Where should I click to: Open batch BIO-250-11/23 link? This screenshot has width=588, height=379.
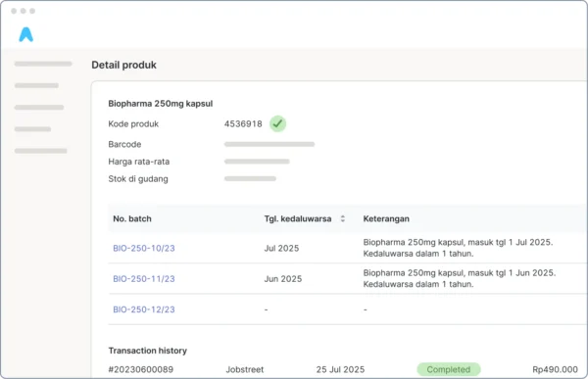[x=144, y=279]
